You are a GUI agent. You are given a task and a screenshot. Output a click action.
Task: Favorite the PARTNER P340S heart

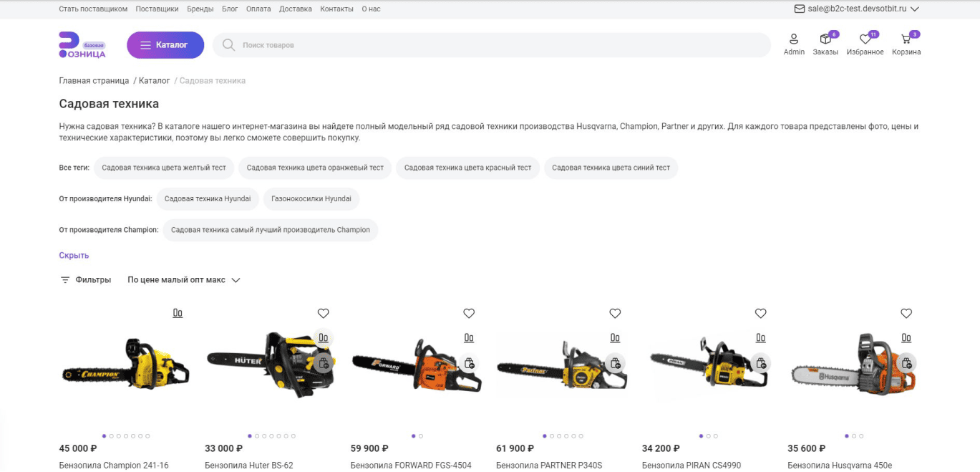tap(615, 313)
